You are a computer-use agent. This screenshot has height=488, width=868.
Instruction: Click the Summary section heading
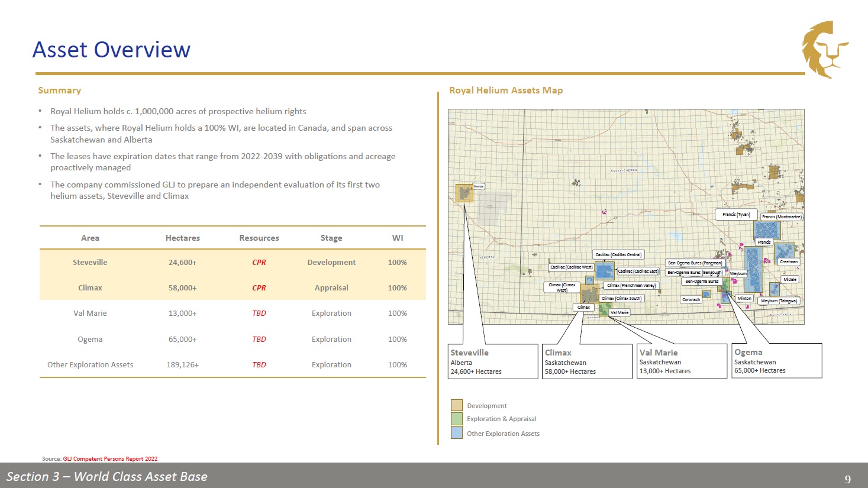(x=59, y=91)
